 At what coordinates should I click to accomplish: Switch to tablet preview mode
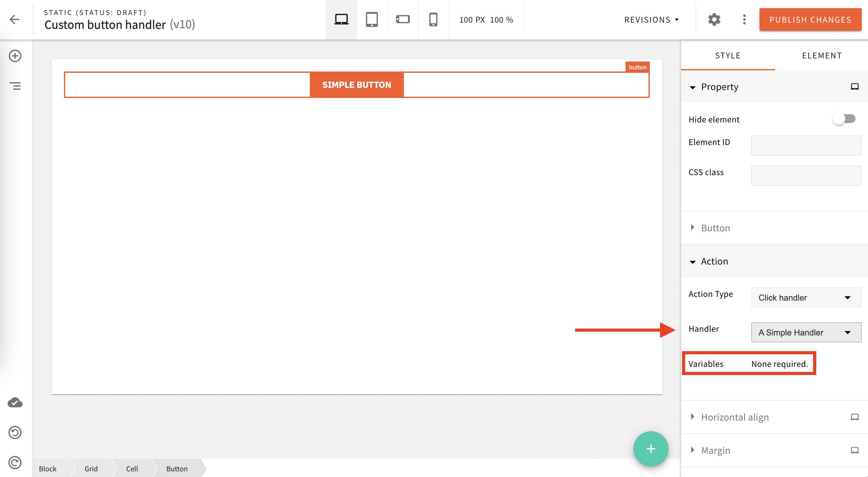[x=372, y=19]
